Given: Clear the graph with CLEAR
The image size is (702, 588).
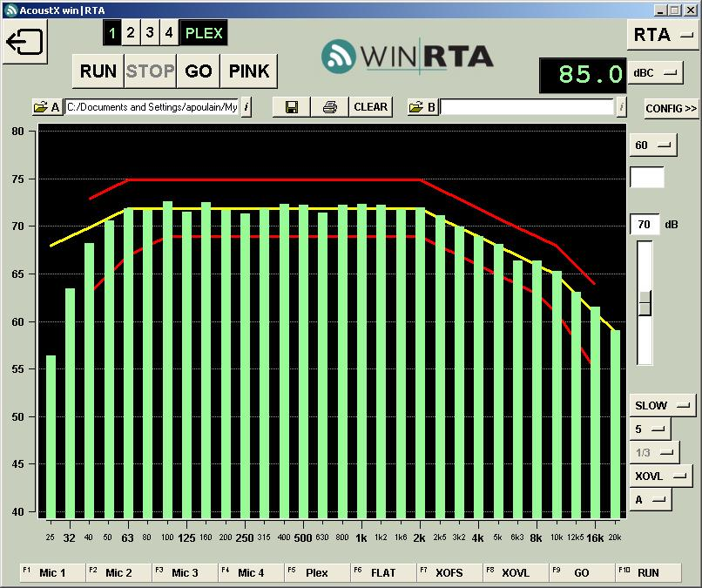Looking at the screenshot, I should tap(371, 107).
